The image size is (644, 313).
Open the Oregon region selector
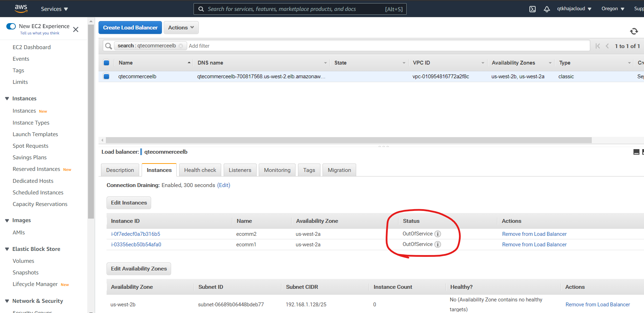pos(613,9)
